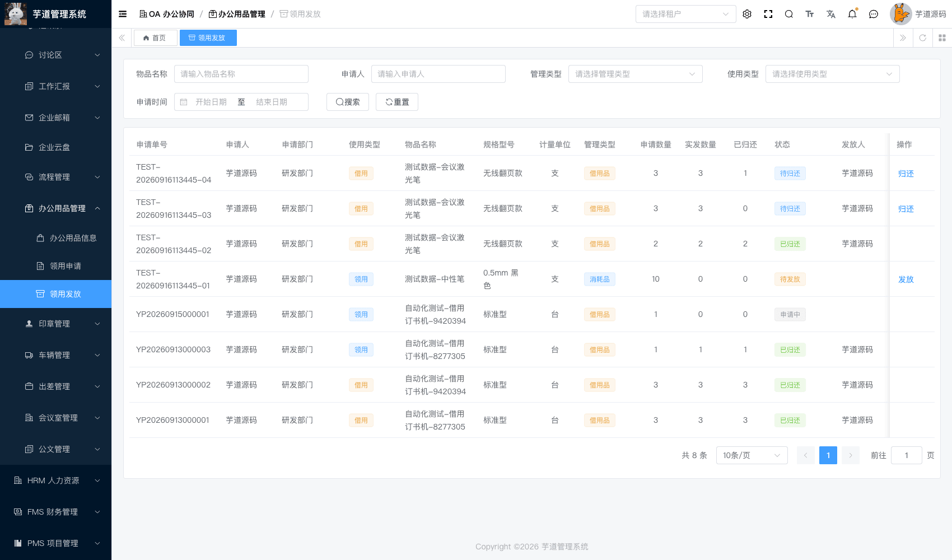
Task: Expand the 企业邮箱 sidebar menu
Action: [x=56, y=118]
